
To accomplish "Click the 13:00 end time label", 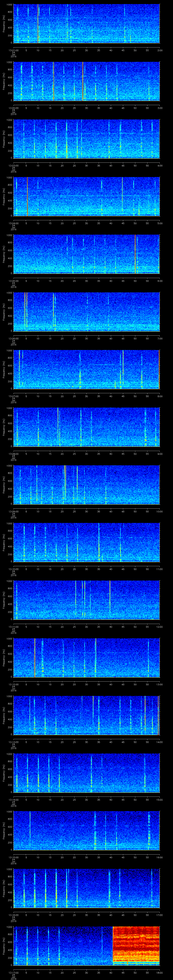I will [159, 685].
